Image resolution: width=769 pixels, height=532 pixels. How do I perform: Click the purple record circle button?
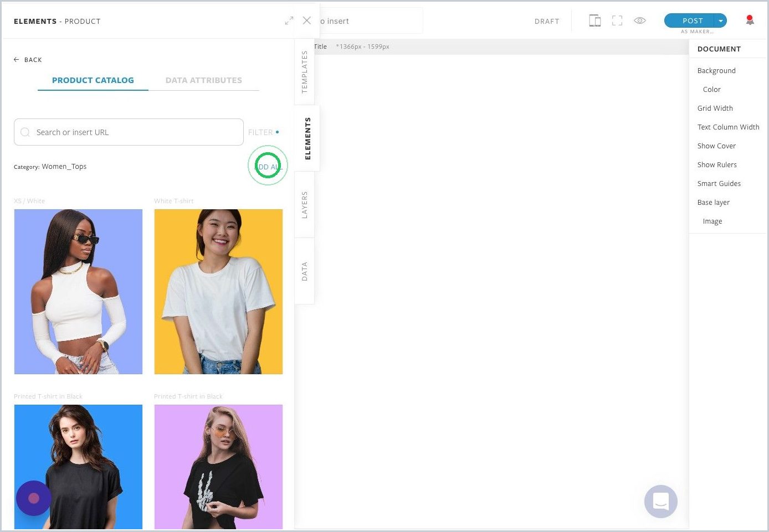coord(34,498)
